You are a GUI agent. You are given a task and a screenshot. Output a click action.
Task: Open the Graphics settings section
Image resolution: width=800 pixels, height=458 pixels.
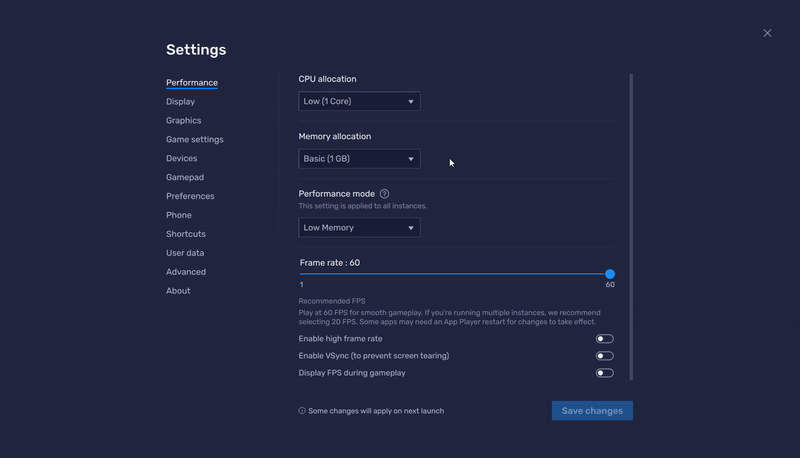pyautogui.click(x=183, y=120)
